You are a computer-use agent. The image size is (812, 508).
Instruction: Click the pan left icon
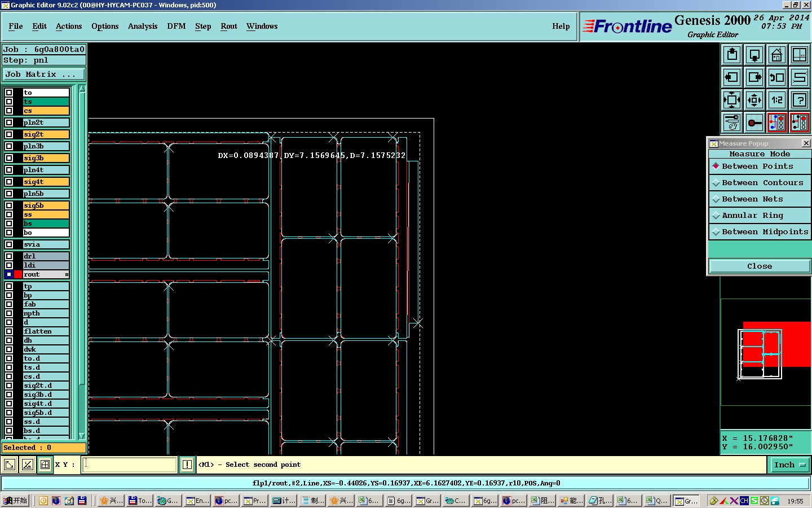click(732, 77)
